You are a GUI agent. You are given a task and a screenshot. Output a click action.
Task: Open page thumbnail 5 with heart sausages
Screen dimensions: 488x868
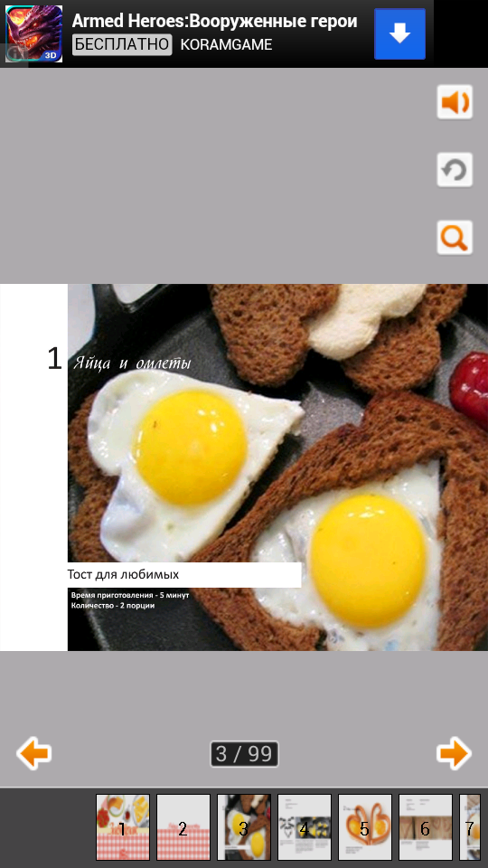tap(365, 827)
